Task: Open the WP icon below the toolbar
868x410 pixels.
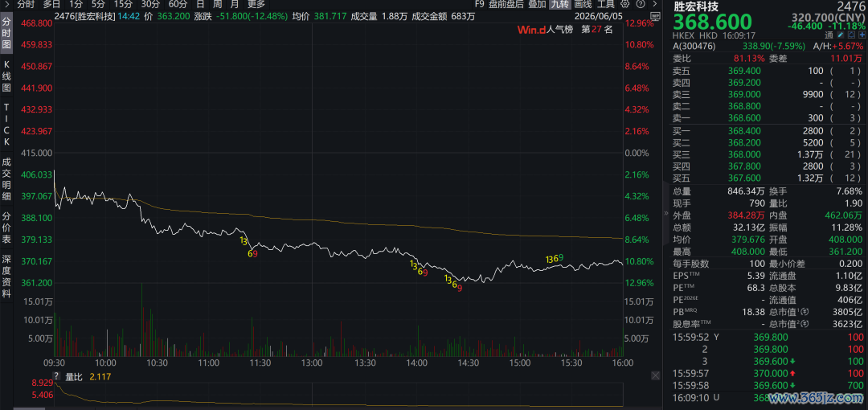Action: [656, 17]
